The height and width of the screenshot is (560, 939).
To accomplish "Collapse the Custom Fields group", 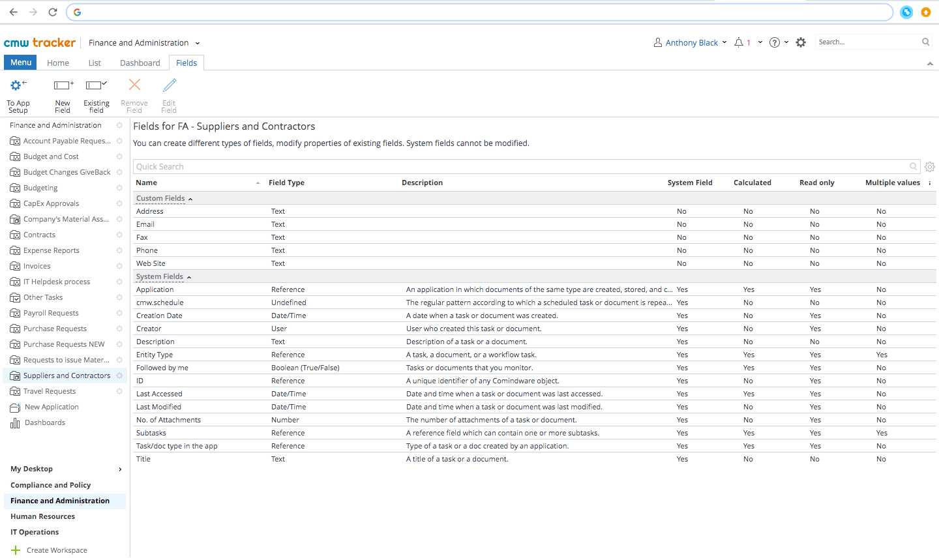I will [x=190, y=199].
